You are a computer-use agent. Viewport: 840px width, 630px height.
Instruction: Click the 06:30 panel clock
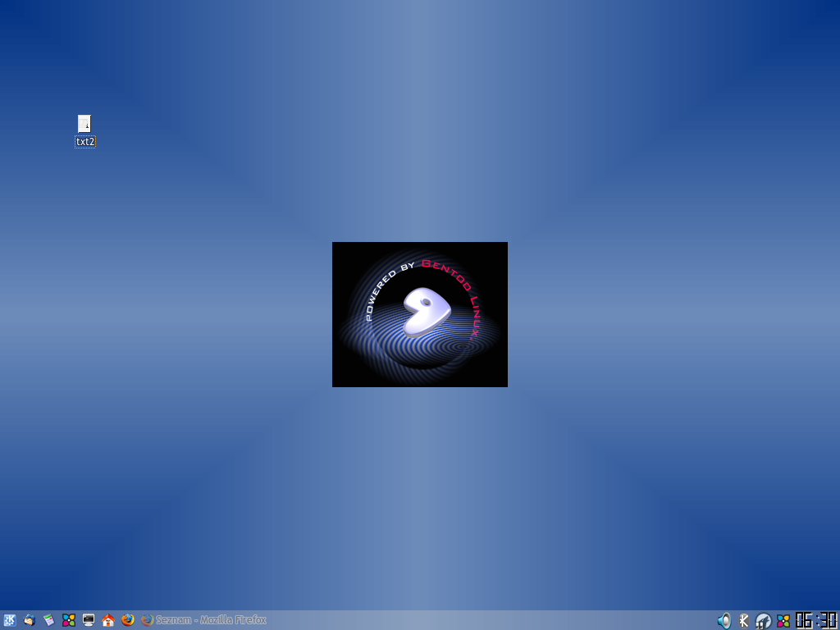pyautogui.click(x=816, y=620)
